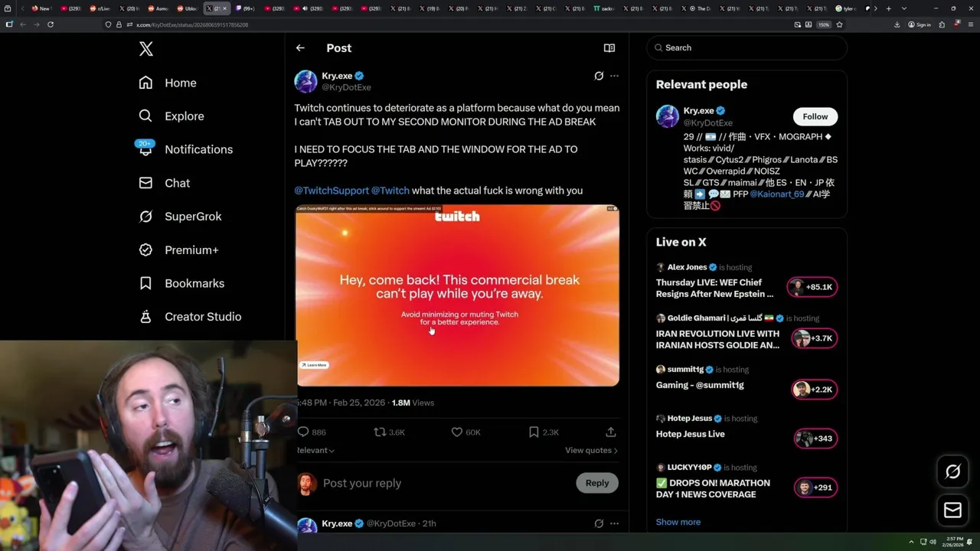Click the Post your reply field
The height and width of the screenshot is (551, 980).
pyautogui.click(x=444, y=483)
